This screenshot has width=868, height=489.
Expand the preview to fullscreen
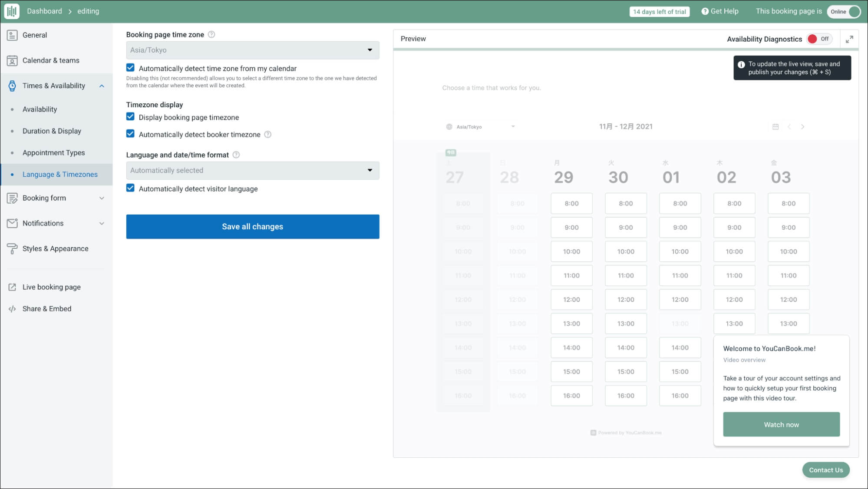pyautogui.click(x=849, y=39)
